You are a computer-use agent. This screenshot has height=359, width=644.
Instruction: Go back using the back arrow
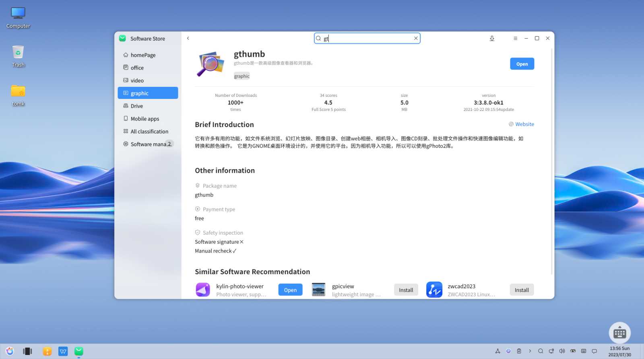(x=188, y=38)
